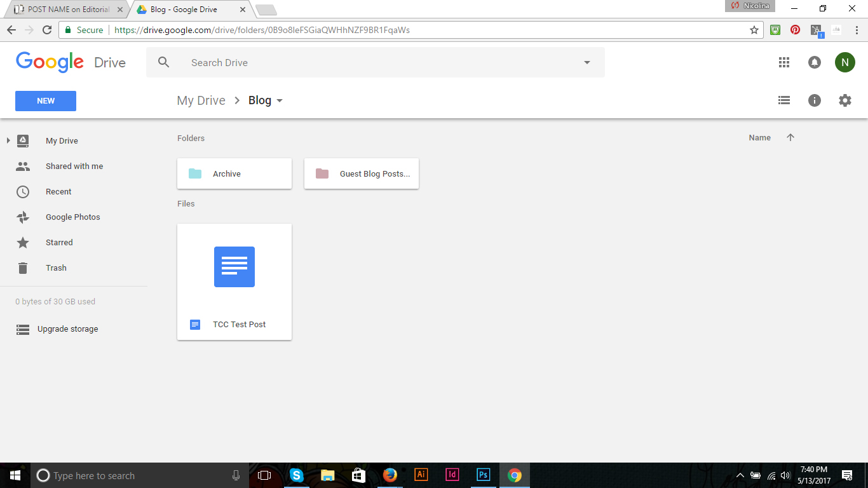Go to Google Photos in sidebar

[x=74, y=217]
